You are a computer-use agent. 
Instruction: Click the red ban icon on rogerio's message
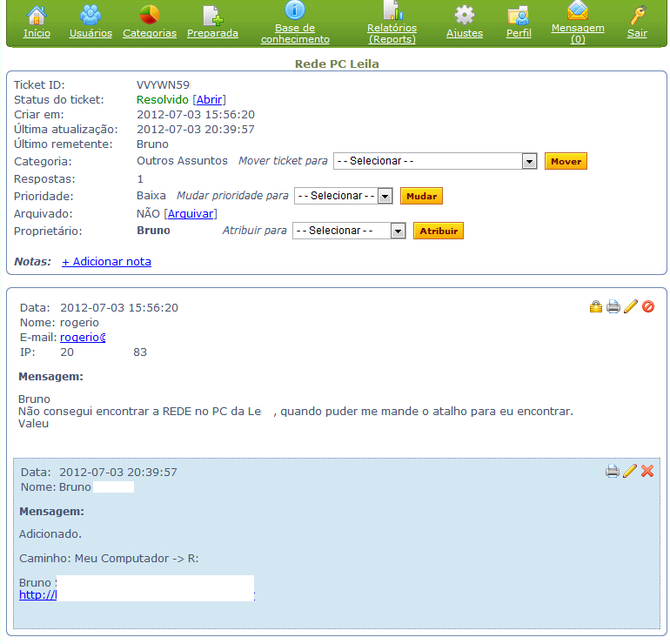648,306
